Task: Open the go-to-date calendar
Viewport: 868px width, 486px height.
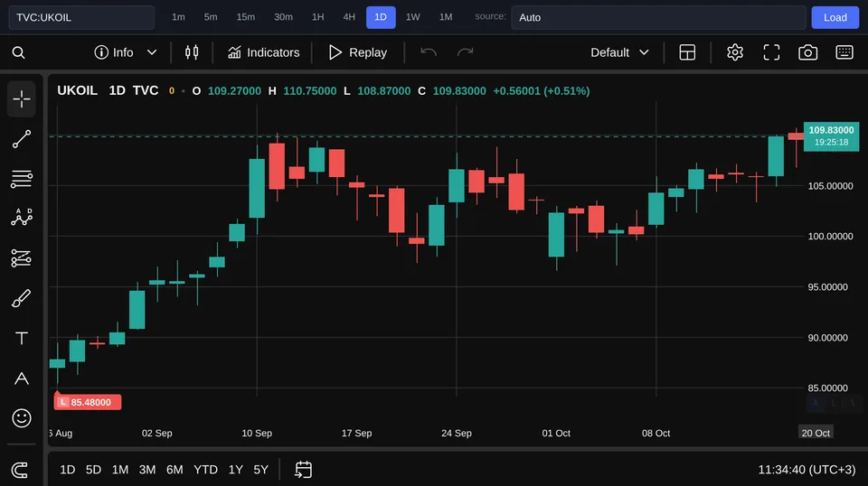Action: coord(304,470)
